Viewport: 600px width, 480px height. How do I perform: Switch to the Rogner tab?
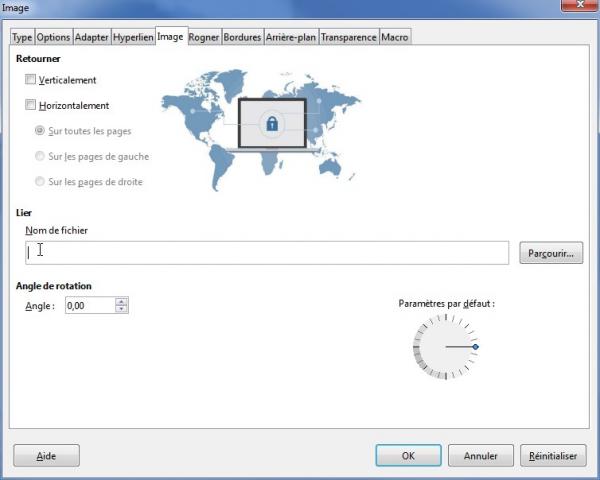click(204, 37)
